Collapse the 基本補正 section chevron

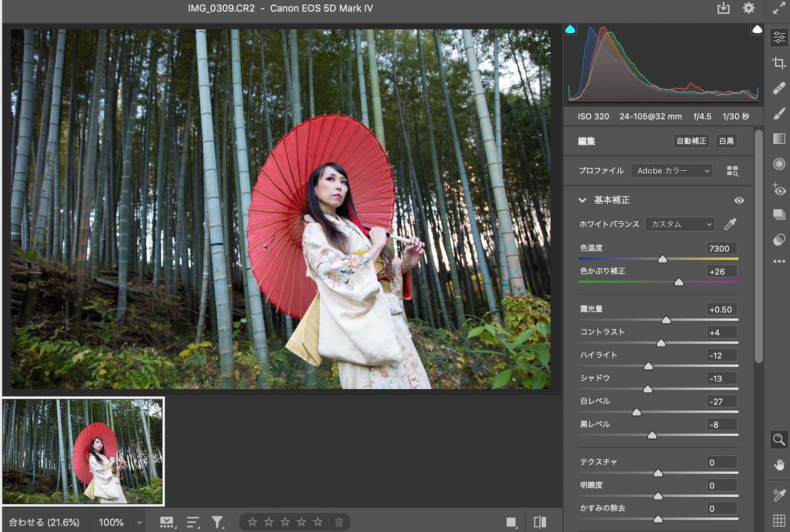(582, 200)
